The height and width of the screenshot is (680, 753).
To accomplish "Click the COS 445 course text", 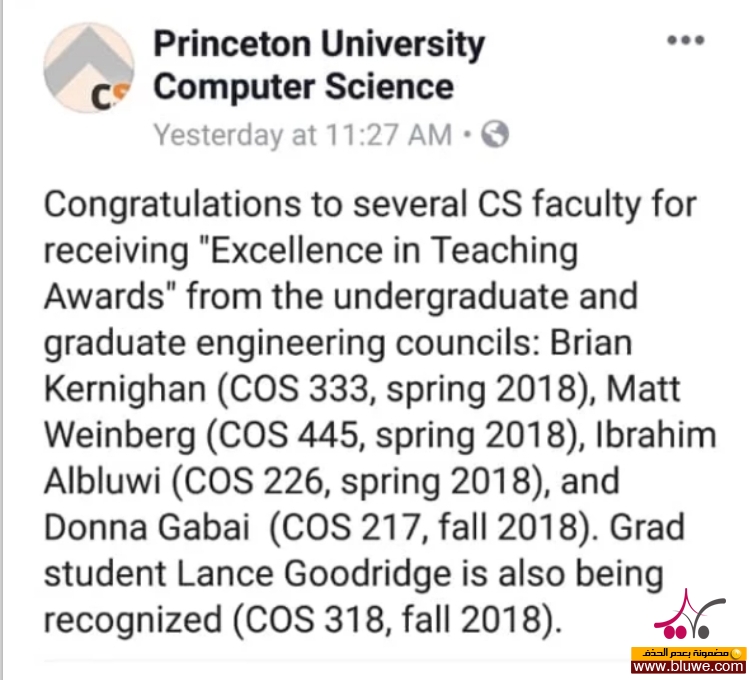I will pyautogui.click(x=288, y=436).
